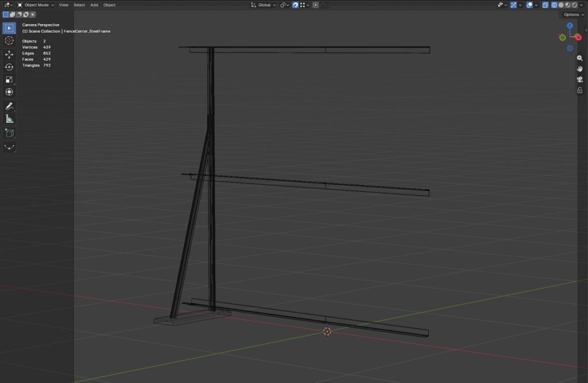588x383 pixels.
Task: Switch to wireframe viewport shading
Action: (x=554, y=5)
